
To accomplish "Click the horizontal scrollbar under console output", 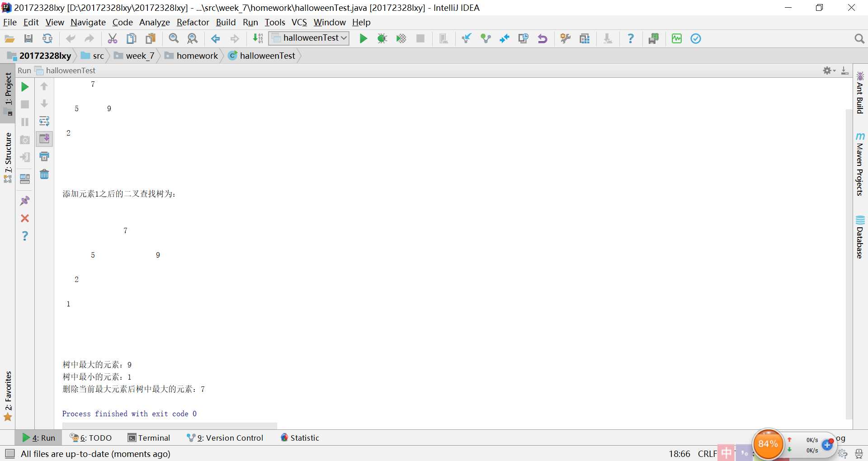I will coord(170,426).
